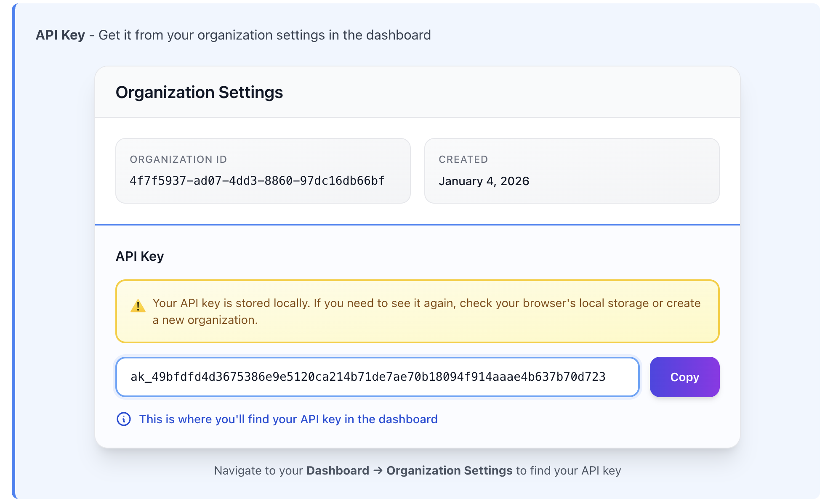
Task: Click the warning triangle icon in the yellow banner
Action: click(x=137, y=306)
